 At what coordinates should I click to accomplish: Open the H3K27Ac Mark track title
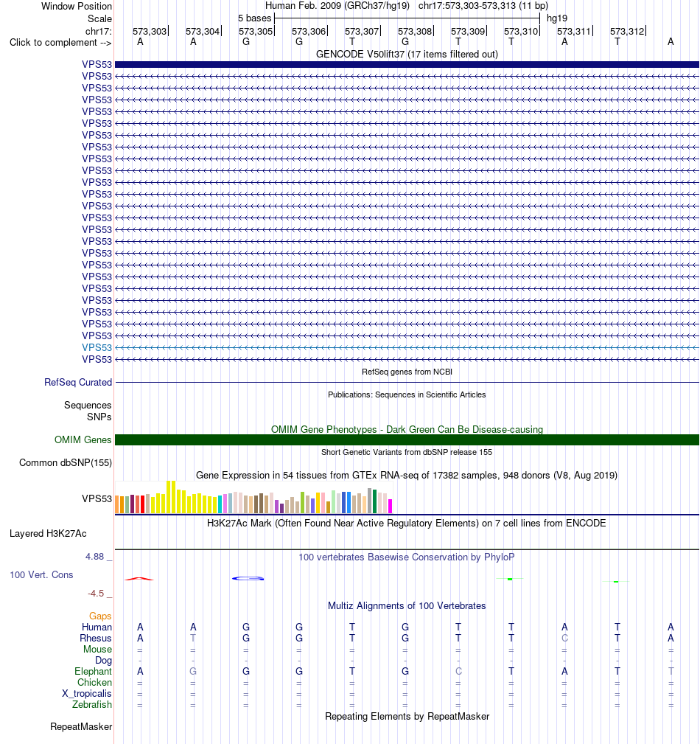[x=407, y=524]
